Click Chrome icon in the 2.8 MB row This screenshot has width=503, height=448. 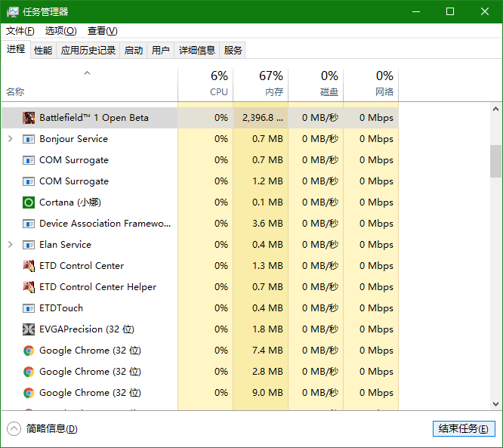(29, 372)
